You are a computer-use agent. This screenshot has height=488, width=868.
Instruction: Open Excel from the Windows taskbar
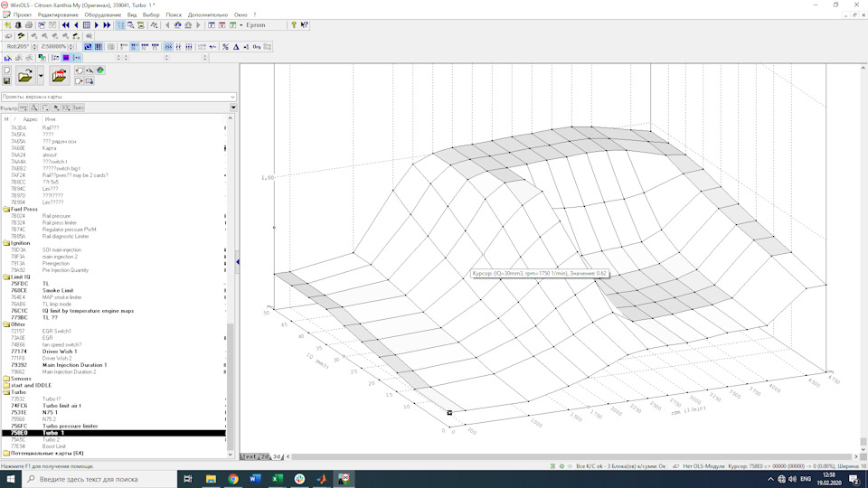[278, 479]
